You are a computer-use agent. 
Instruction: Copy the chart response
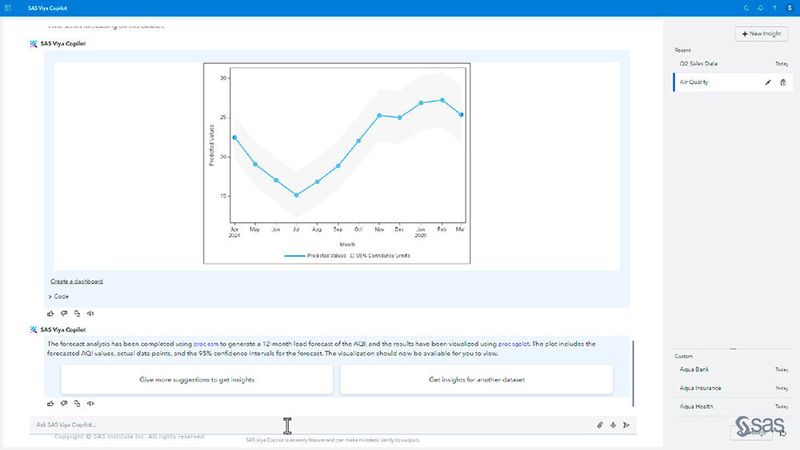tap(77, 313)
